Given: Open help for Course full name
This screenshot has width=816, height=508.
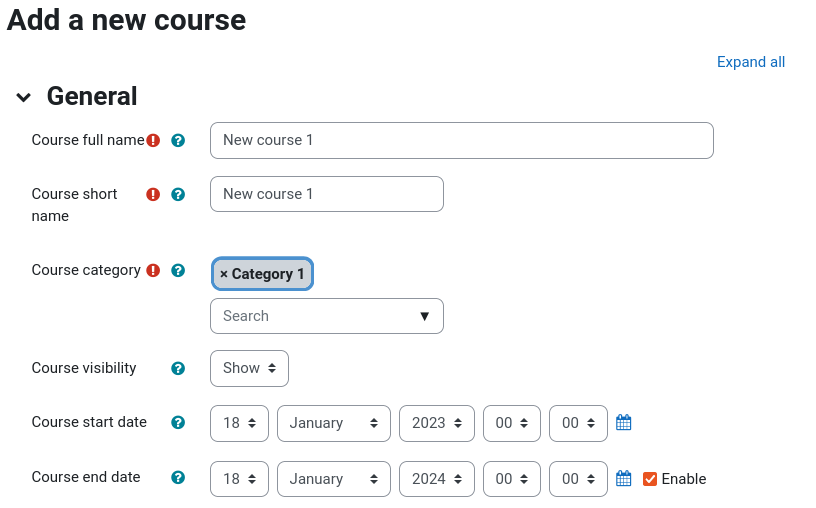Looking at the screenshot, I should tap(178, 141).
